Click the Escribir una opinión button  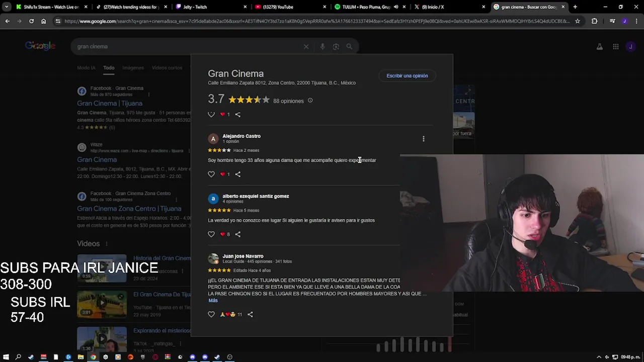pyautogui.click(x=407, y=75)
